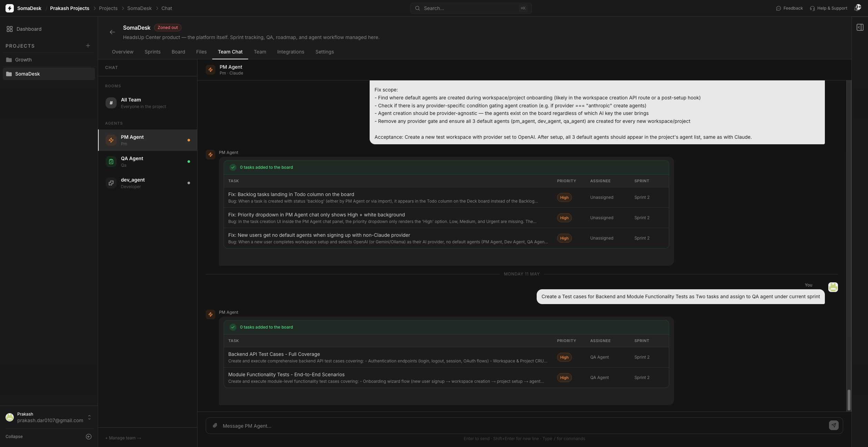Image resolution: width=868 pixels, height=447 pixels.
Task: Click the search magnifier icon
Action: [x=418, y=8]
